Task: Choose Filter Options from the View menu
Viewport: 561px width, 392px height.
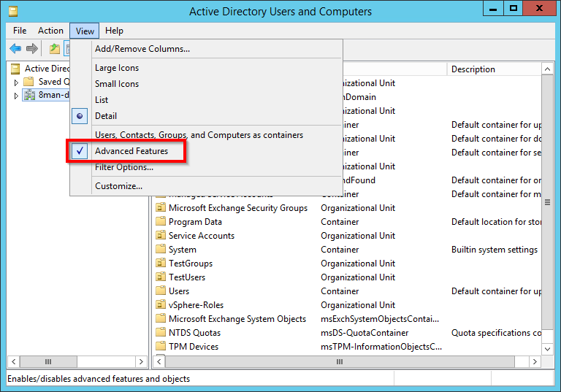Action: [x=123, y=167]
